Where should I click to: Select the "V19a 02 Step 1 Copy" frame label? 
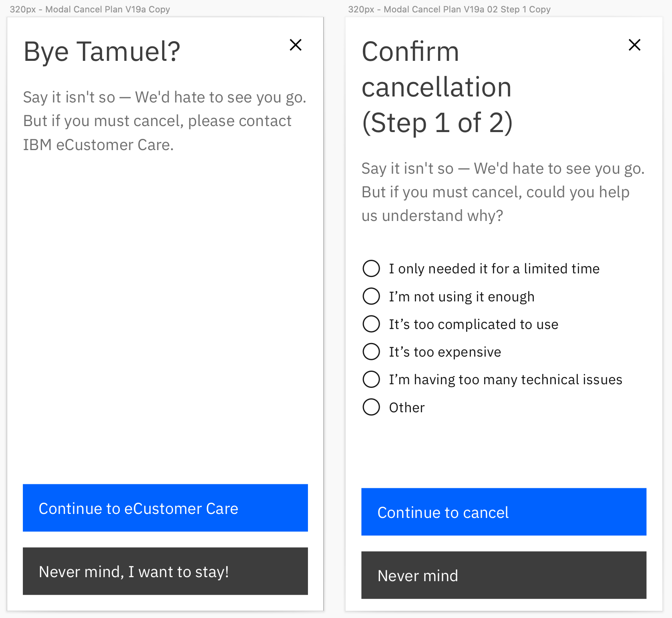point(449,9)
